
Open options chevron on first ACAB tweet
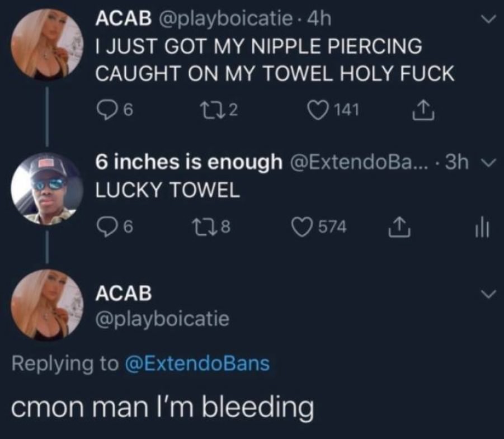[x=488, y=19]
